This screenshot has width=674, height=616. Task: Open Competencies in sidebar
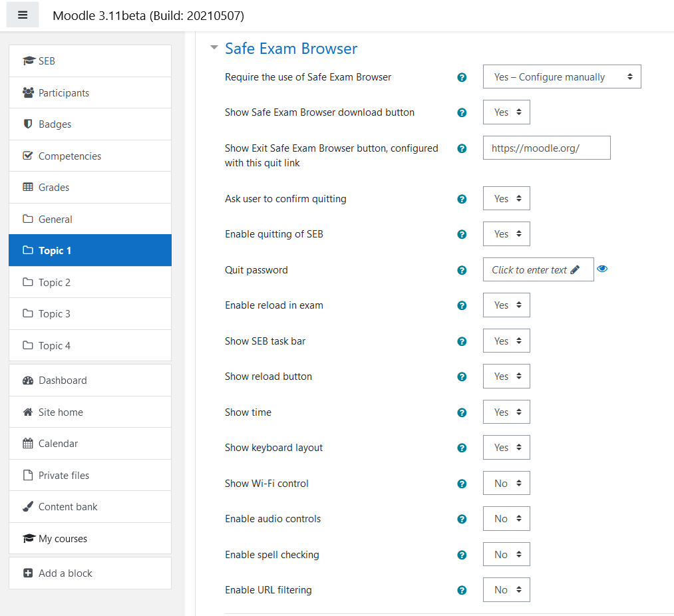coord(90,156)
